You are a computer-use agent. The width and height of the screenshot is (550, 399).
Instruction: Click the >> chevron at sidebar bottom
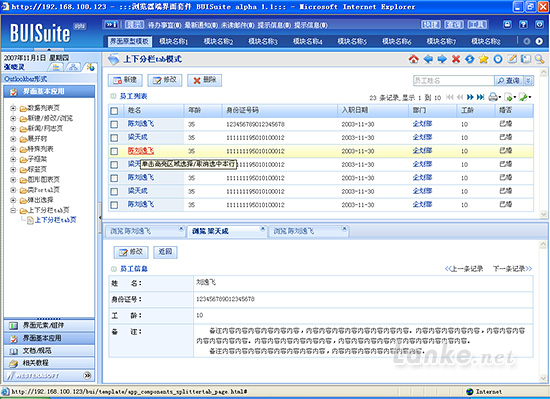87,376
